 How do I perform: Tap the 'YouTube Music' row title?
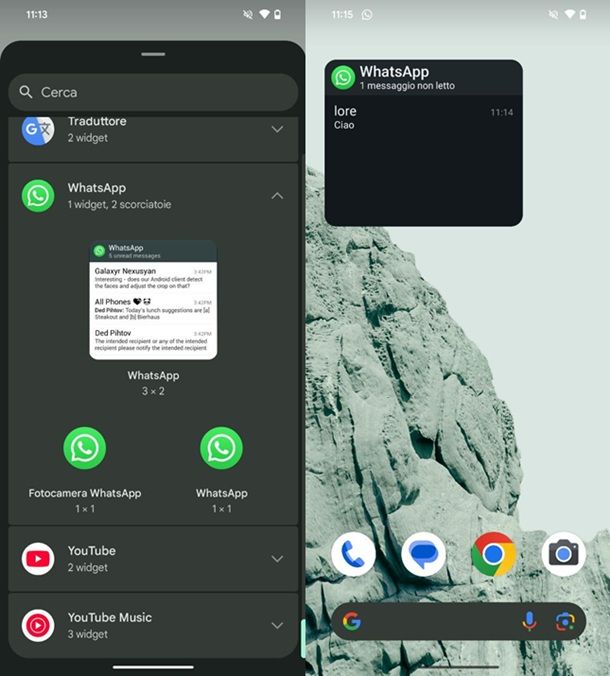click(109, 617)
